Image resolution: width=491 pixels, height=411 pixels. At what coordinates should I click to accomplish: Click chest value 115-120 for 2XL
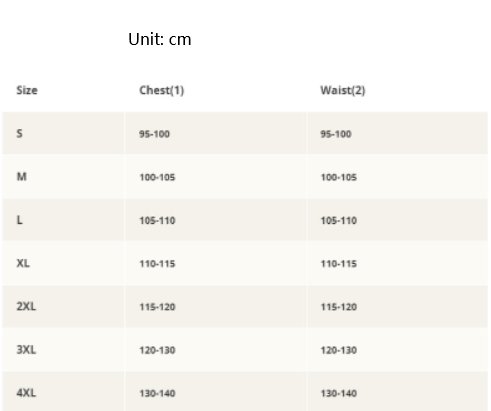(157, 307)
